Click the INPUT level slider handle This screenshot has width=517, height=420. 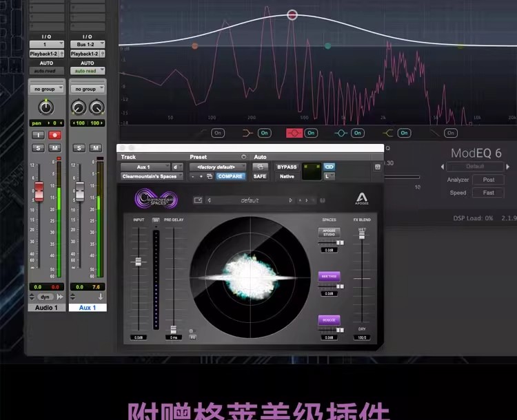(139, 262)
